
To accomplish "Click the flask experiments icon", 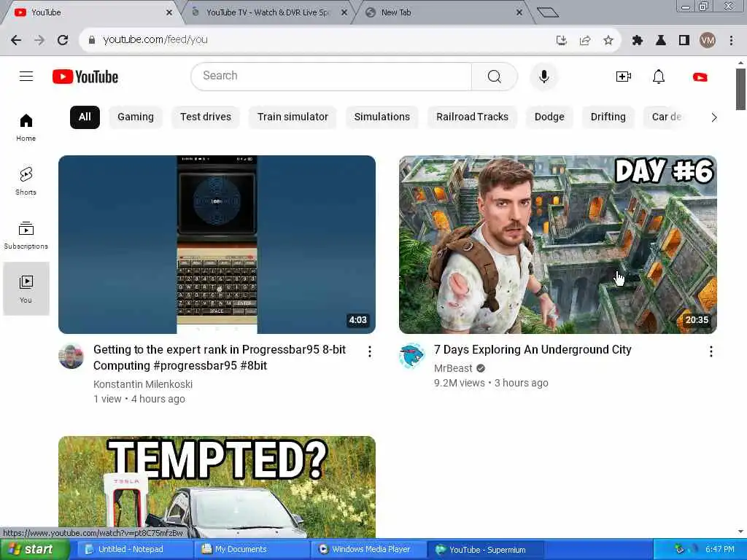I will [661, 41].
